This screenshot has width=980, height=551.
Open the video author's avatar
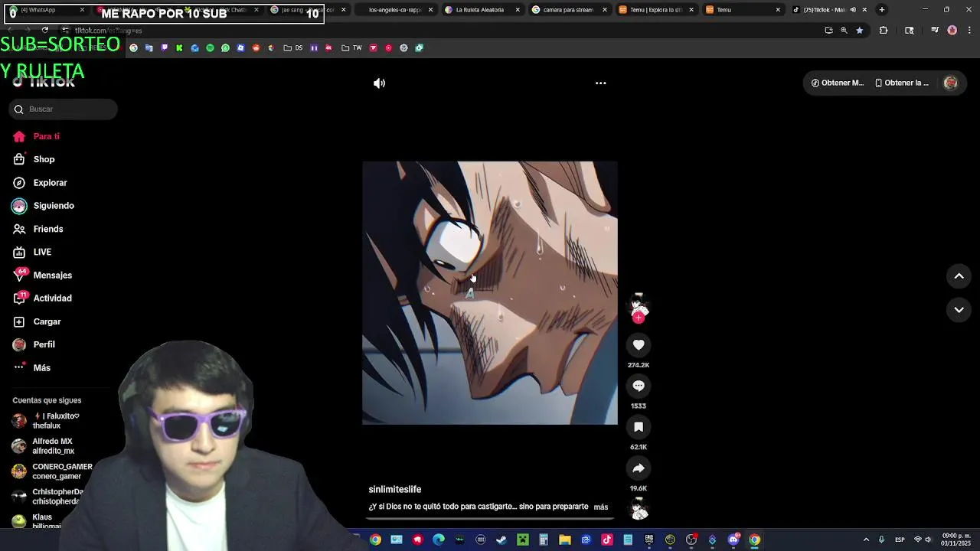(639, 305)
